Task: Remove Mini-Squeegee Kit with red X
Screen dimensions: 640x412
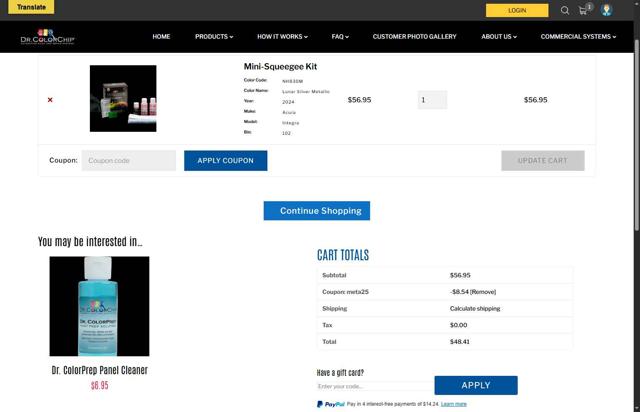Action: coord(50,100)
